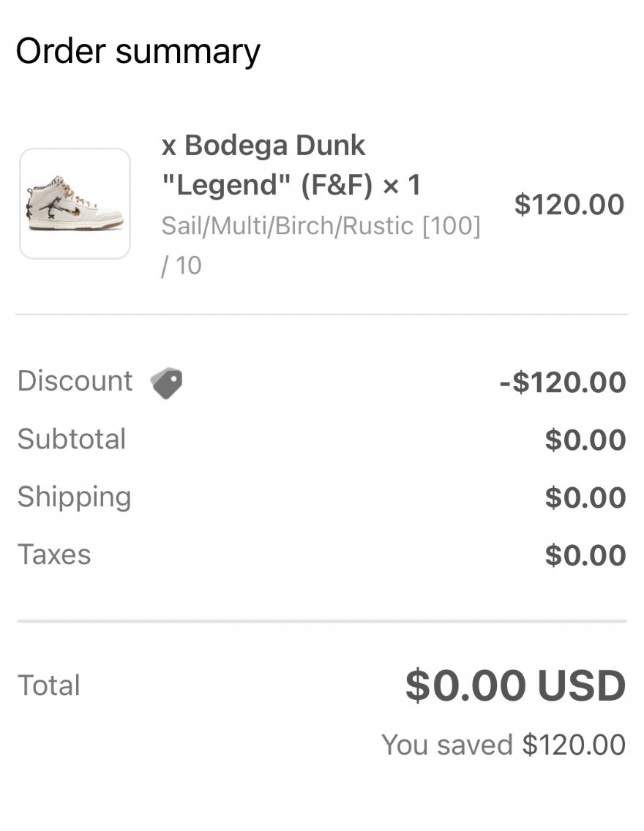
Task: Select the Order summary heading
Action: (x=138, y=52)
